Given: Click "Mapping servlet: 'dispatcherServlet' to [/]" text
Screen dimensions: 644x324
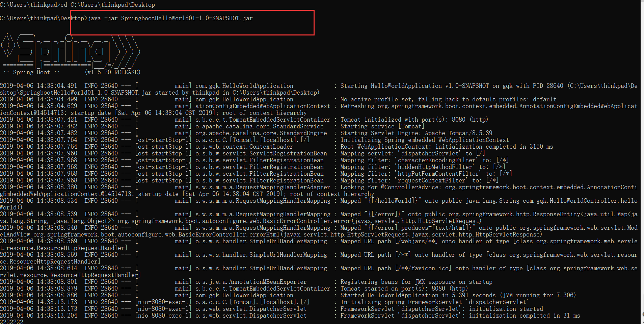Looking at the screenshot, I should pos(412,153).
